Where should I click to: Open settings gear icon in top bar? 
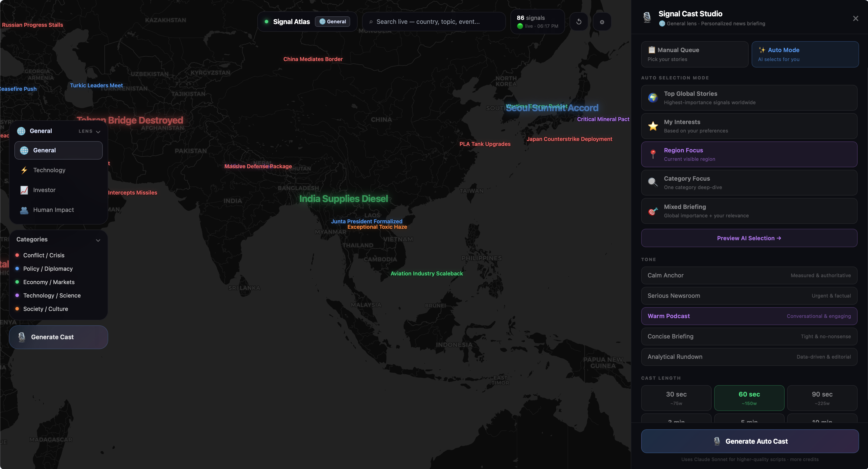tap(602, 22)
